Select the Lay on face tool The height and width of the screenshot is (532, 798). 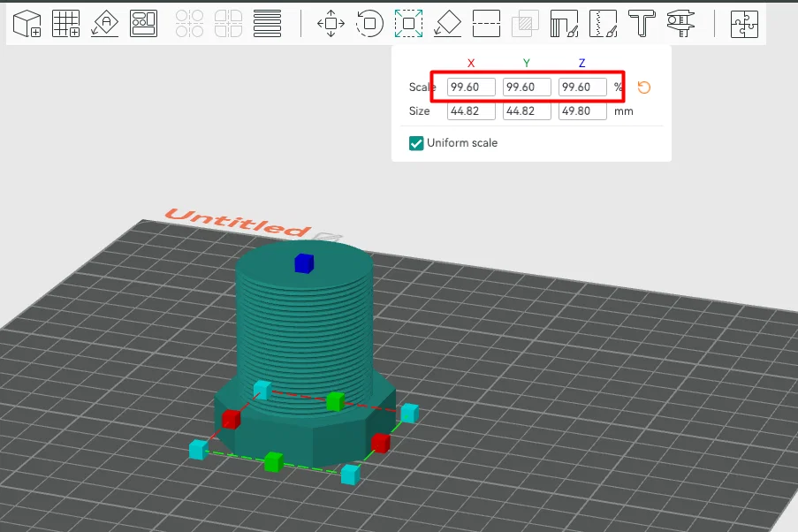click(447, 23)
